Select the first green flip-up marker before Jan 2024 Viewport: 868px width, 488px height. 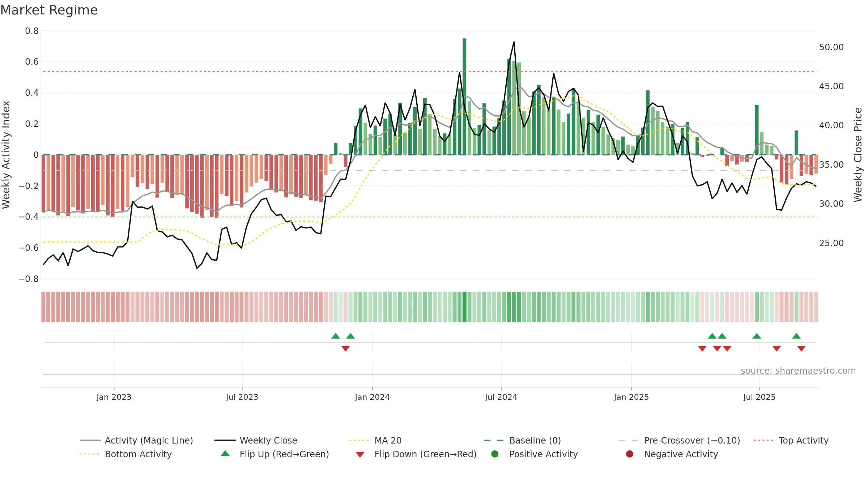(x=336, y=336)
